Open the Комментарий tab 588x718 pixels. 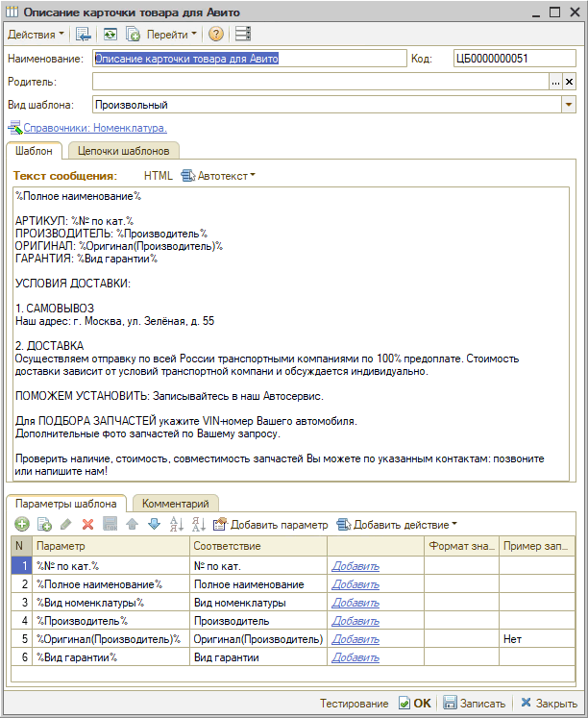[x=175, y=503]
